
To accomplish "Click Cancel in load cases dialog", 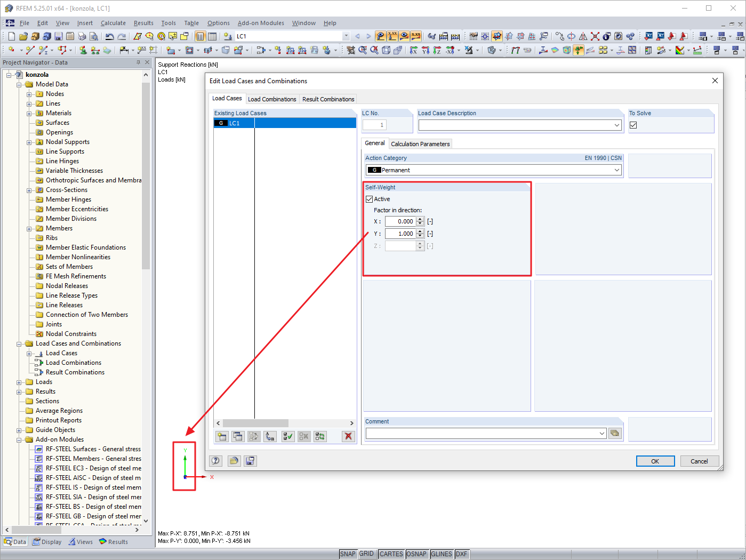I will click(x=699, y=461).
